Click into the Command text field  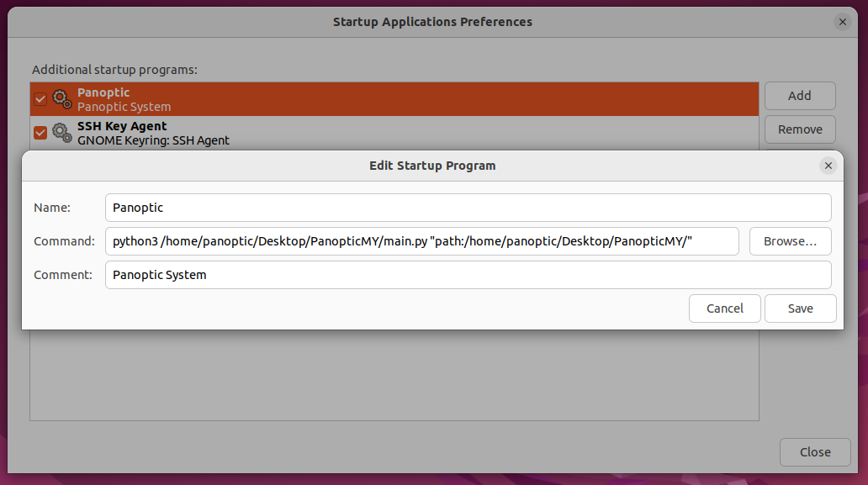coord(422,241)
